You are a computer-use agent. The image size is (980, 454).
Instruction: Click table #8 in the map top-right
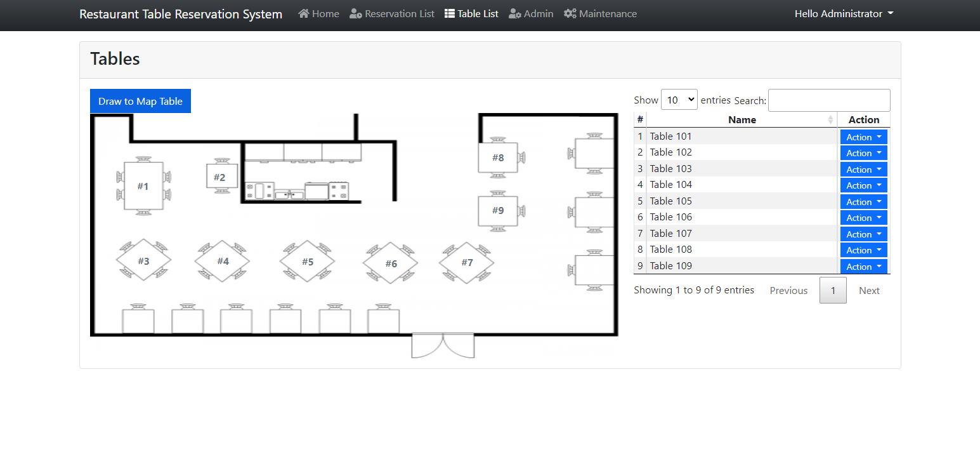coord(497,157)
